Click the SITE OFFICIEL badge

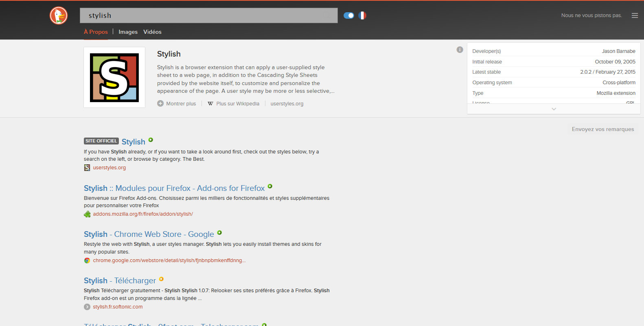click(x=101, y=141)
